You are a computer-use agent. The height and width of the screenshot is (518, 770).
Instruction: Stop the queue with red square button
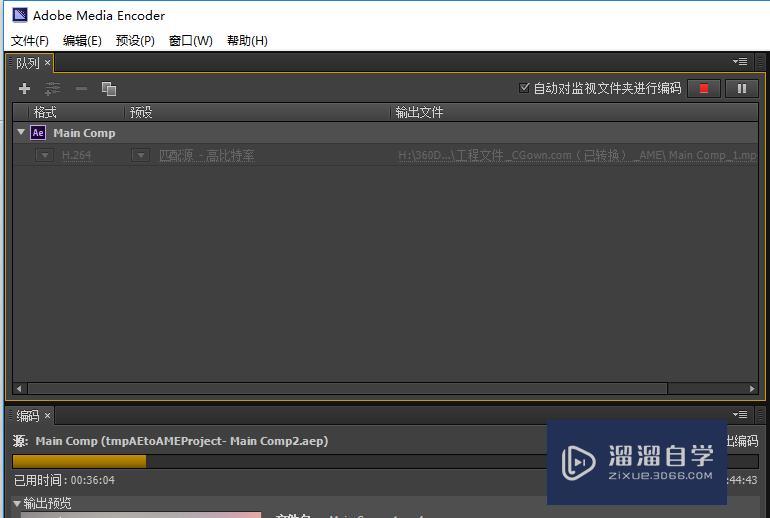[x=704, y=88]
